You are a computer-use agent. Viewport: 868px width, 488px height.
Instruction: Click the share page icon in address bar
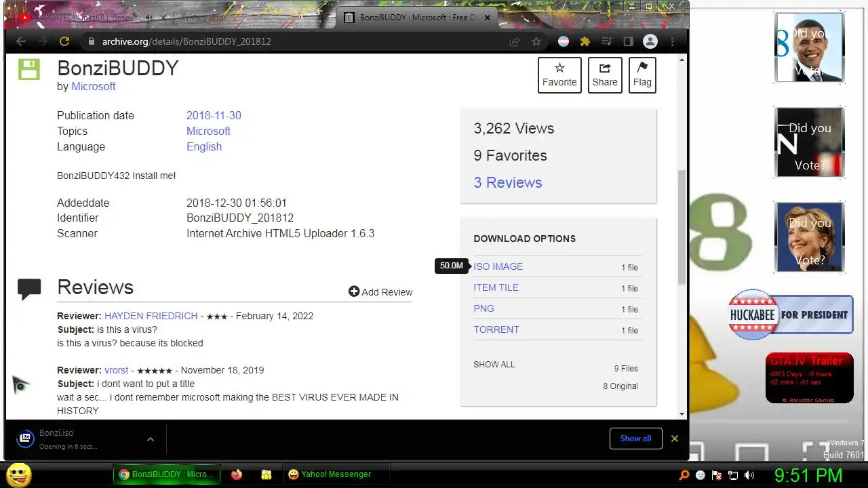click(x=515, y=41)
